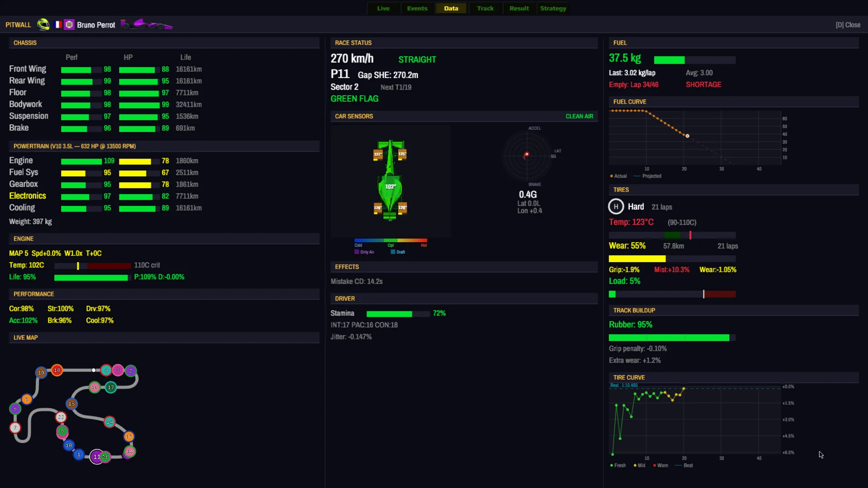868x488 pixels.
Task: Click the Mistake CD: 14.2s effect
Action: tap(356, 282)
